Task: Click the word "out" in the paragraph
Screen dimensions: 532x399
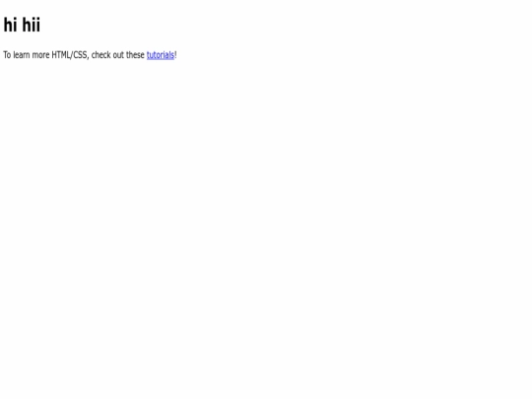Action: [118, 55]
